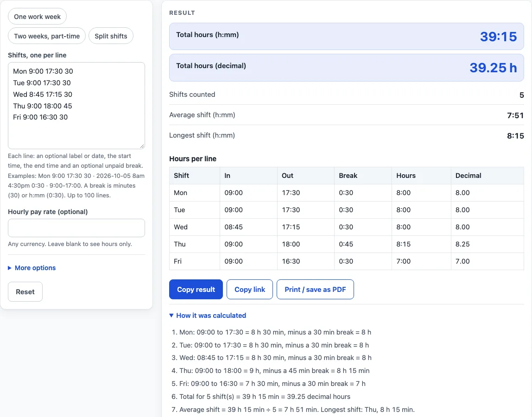Click the Hourly pay rate (optional) label

click(48, 212)
